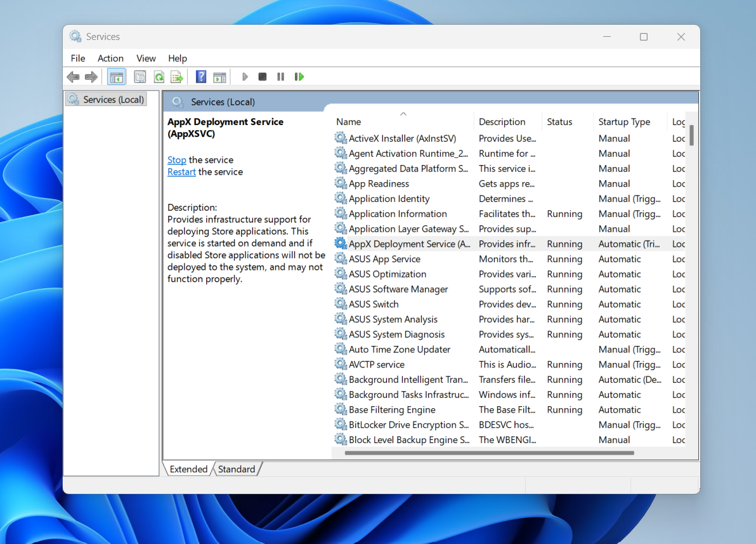Select the Auto Time Zone Updater service
The width and height of the screenshot is (756, 544).
[x=509, y=350]
